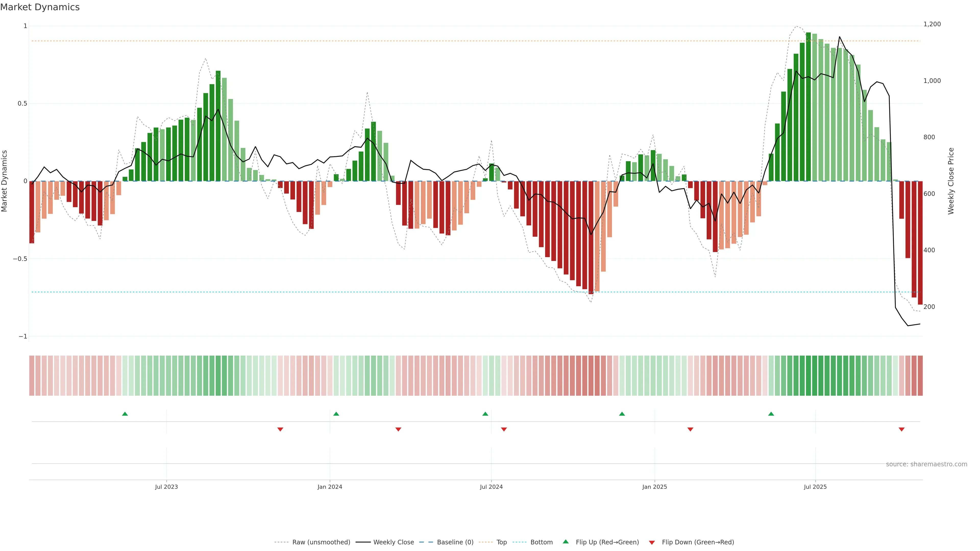Click the last red flip-down marker after Jul 2025
The height and width of the screenshot is (551, 980).
[x=901, y=429]
